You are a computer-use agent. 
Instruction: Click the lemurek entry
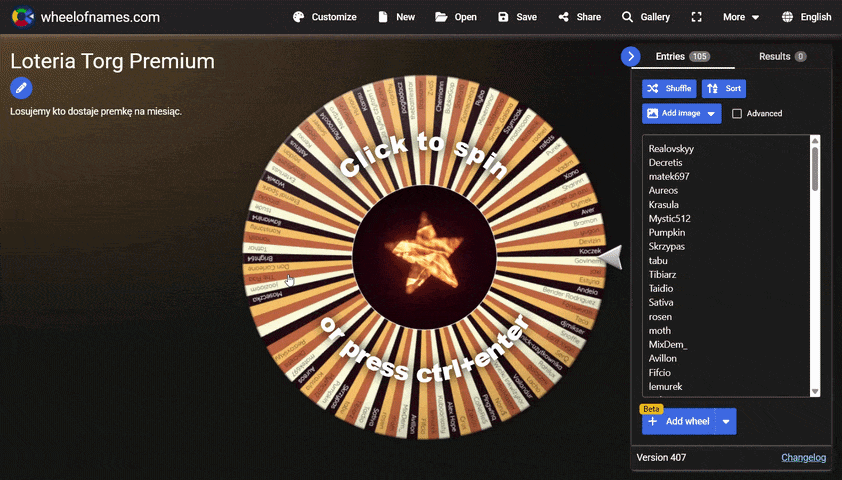pos(665,387)
